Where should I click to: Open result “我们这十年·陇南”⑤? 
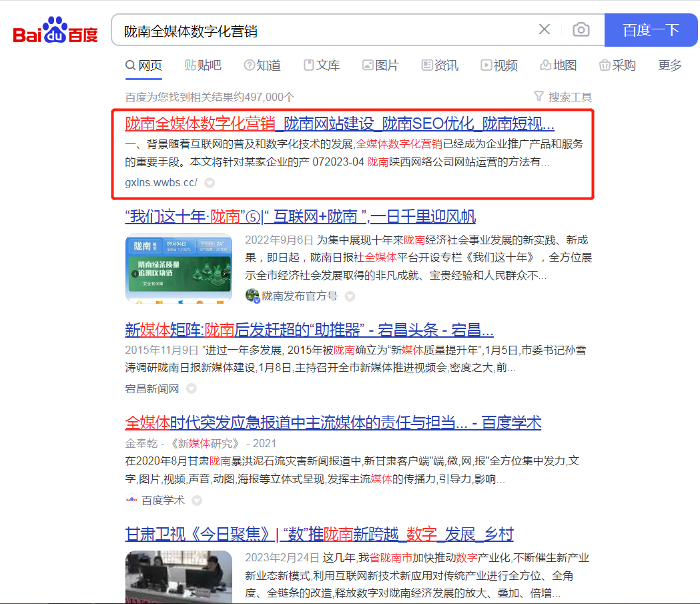tap(300, 216)
